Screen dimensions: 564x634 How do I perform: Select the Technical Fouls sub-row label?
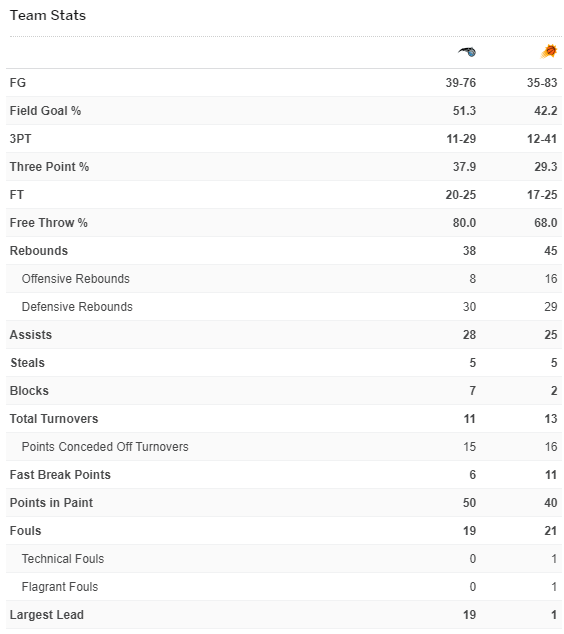coord(63,558)
